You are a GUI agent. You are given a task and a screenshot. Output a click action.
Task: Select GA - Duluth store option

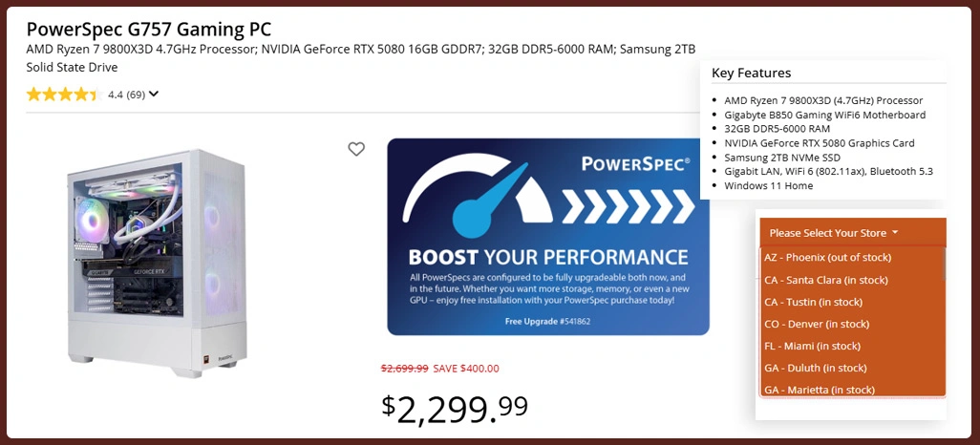click(x=815, y=368)
